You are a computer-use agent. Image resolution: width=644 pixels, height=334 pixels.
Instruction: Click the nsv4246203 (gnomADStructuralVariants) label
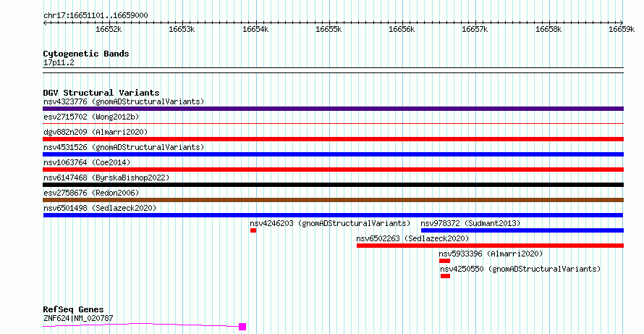click(x=330, y=223)
